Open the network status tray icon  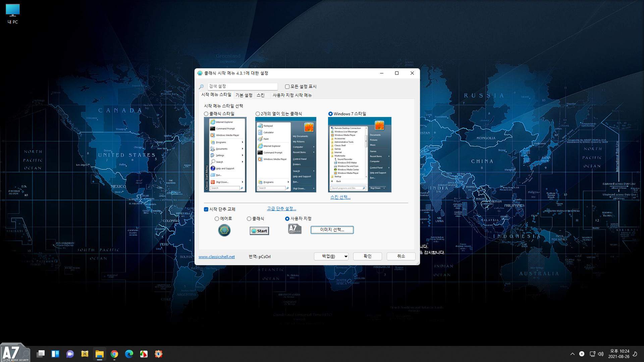[592, 354]
